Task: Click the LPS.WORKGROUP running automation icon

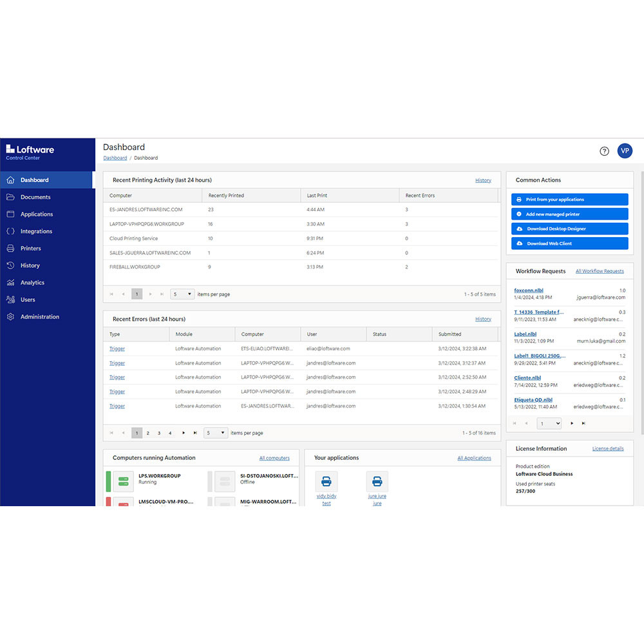Action: tap(125, 480)
